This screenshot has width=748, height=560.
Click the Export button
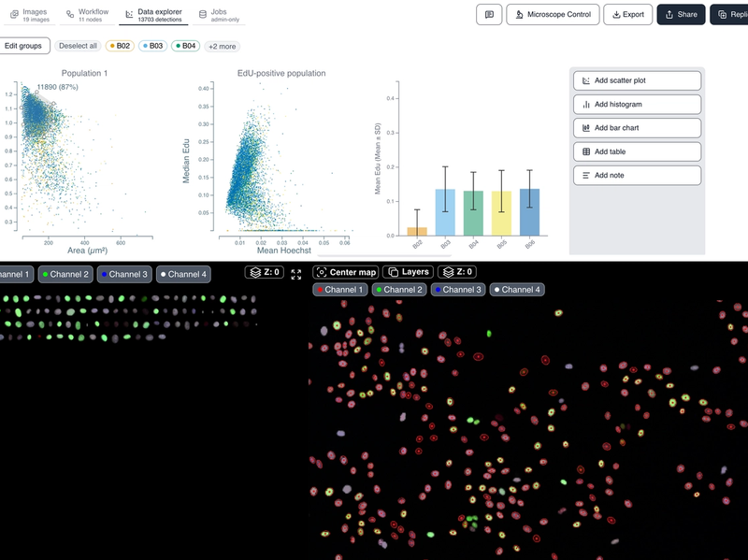pyautogui.click(x=627, y=15)
